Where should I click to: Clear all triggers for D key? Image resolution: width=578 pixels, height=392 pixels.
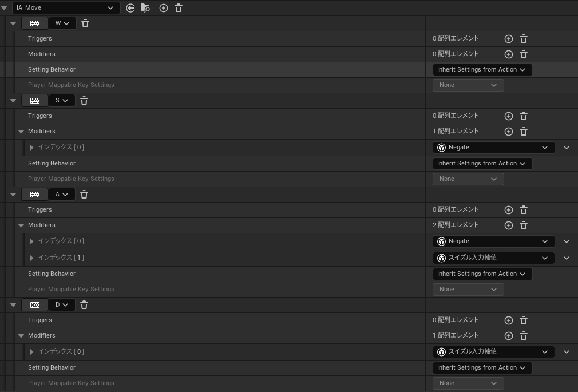(524, 320)
